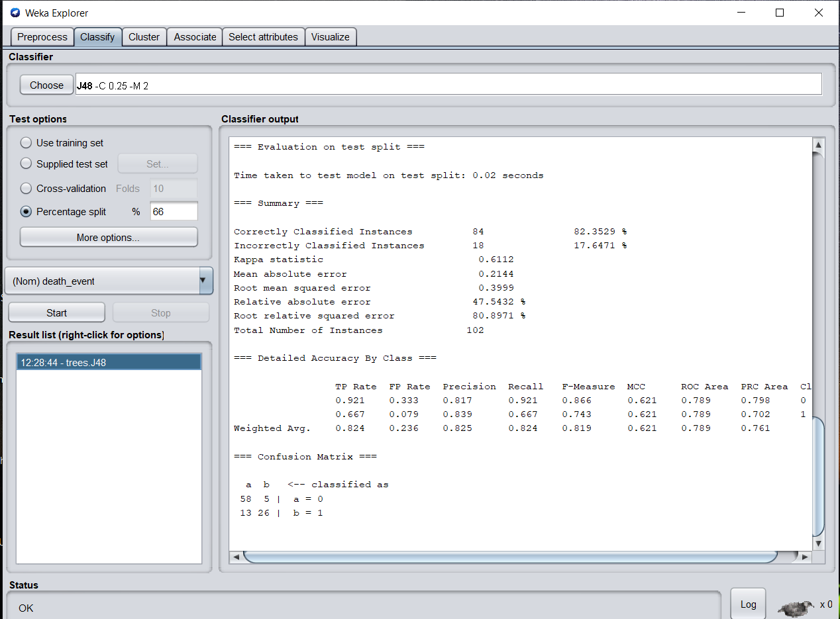Click the OK status text
The image size is (840, 619).
click(x=26, y=608)
